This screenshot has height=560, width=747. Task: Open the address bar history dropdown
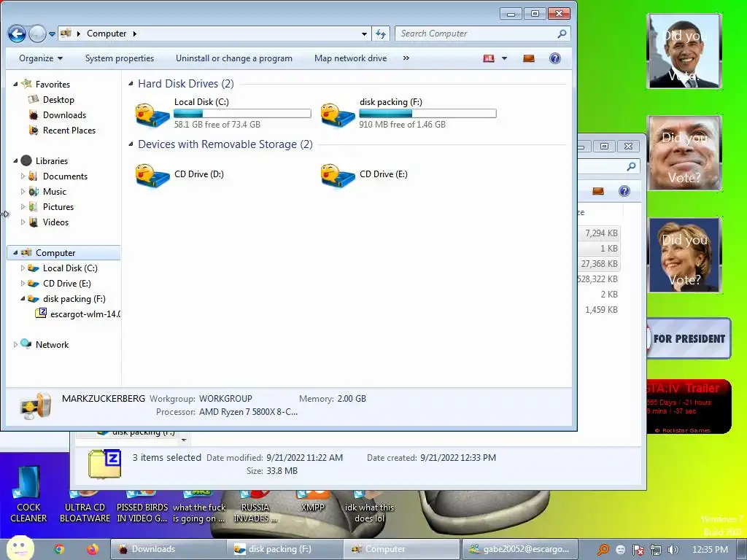point(364,34)
